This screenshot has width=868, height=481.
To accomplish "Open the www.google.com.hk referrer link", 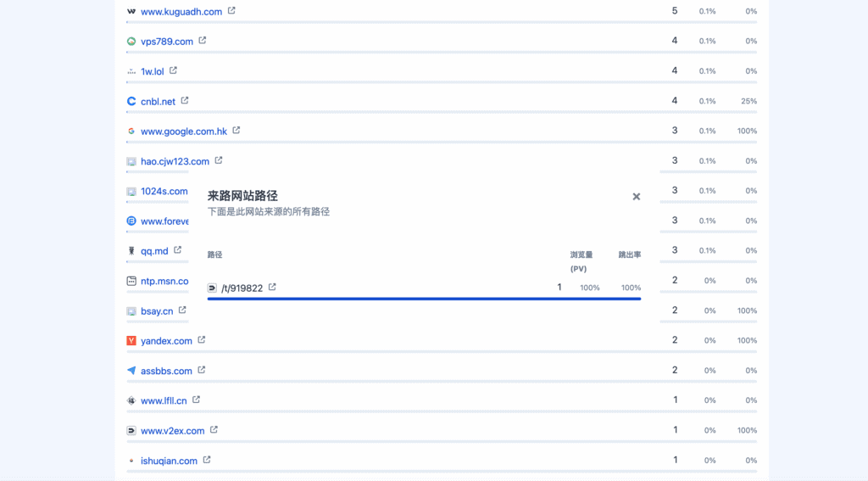I will (184, 131).
